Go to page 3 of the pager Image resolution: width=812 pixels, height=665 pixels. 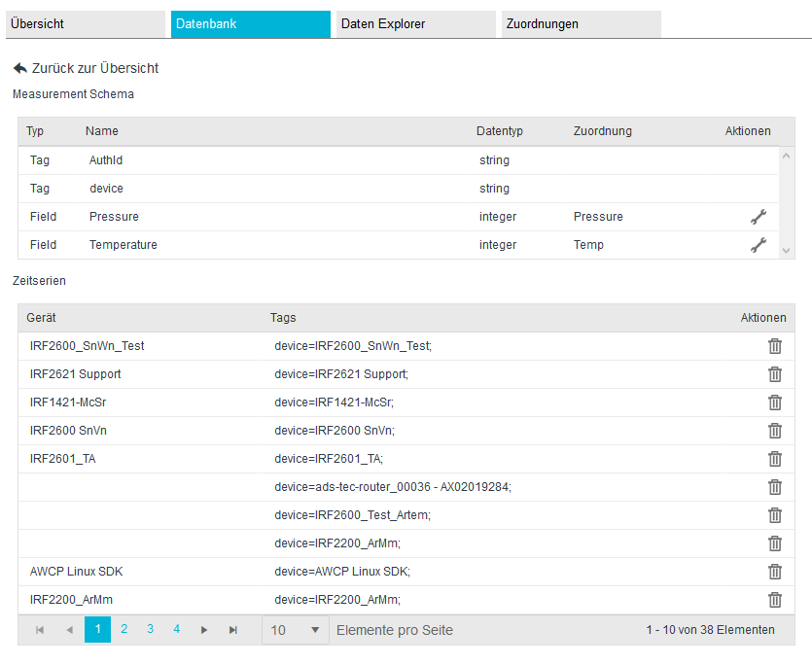click(x=150, y=629)
